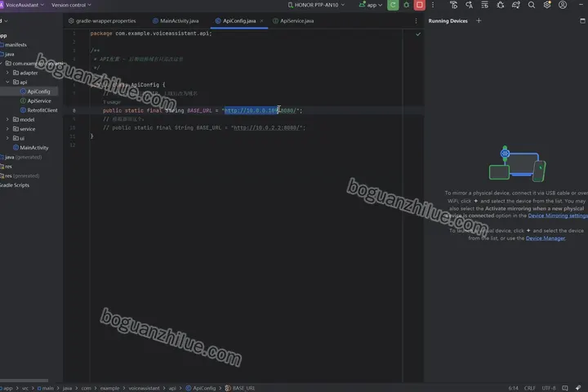
Task: Close the ApiConfig.java tab
Action: 262,21
